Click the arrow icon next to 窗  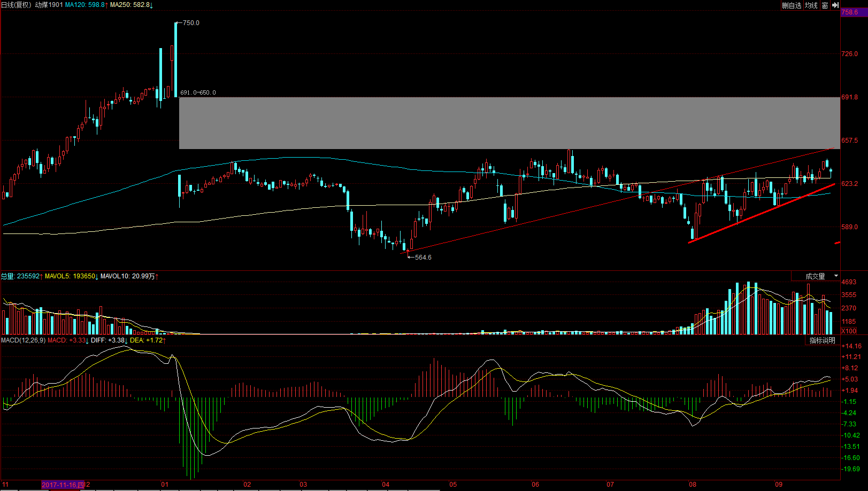[835, 5]
